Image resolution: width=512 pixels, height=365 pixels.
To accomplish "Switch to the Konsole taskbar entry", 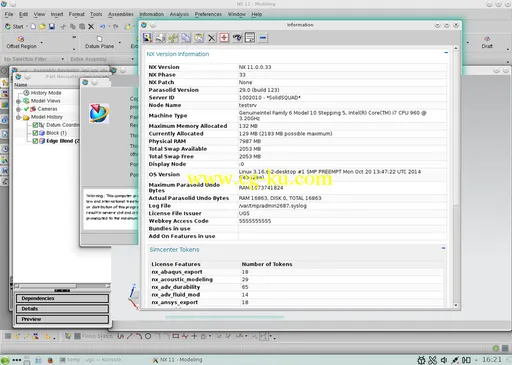I will click(x=90, y=360).
